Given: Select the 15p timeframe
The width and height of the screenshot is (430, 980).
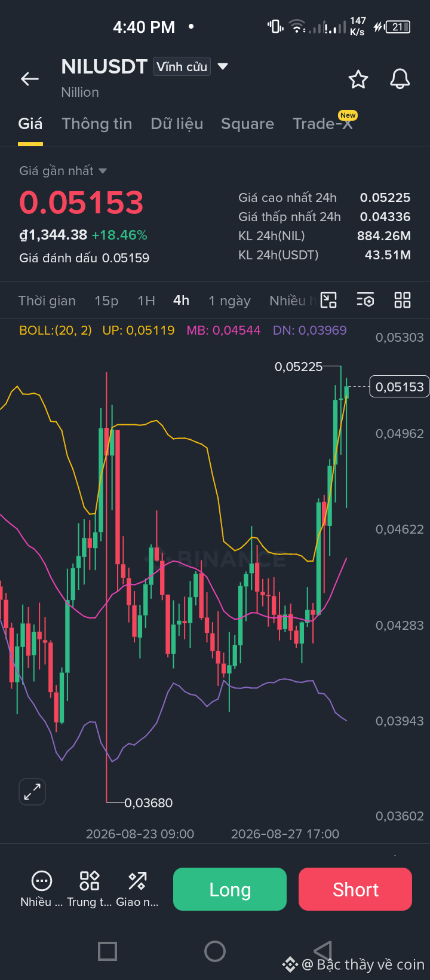Looking at the screenshot, I should [106, 301].
